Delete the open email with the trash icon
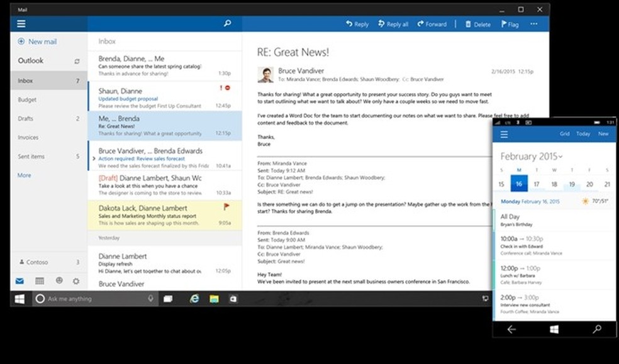This screenshot has width=619, height=364. pyautogui.click(x=477, y=24)
